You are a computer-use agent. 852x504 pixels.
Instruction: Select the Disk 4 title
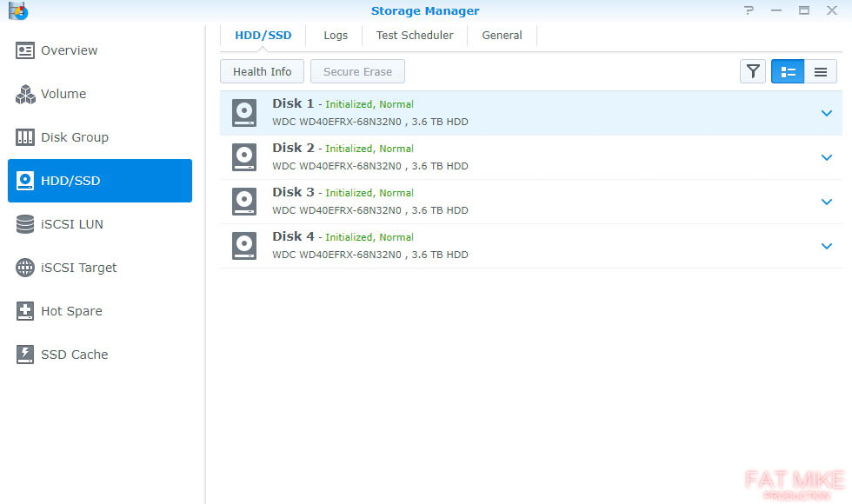[x=293, y=236]
